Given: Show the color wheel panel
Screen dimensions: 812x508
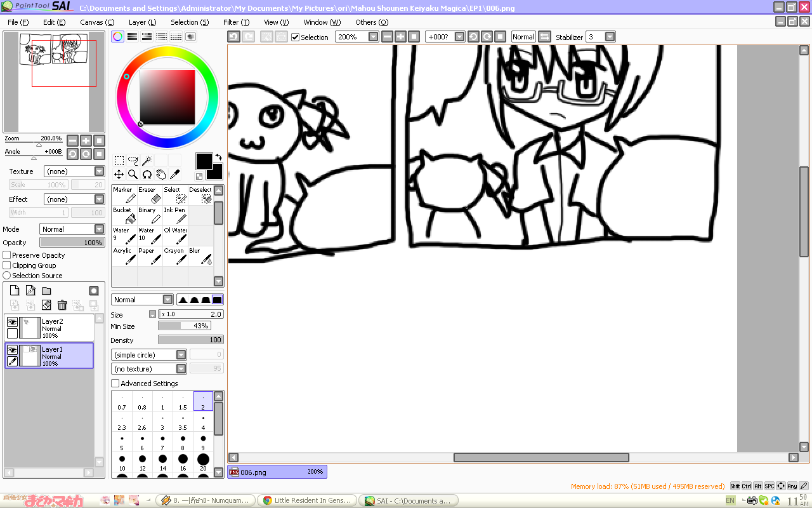Looking at the screenshot, I should click(x=117, y=37).
